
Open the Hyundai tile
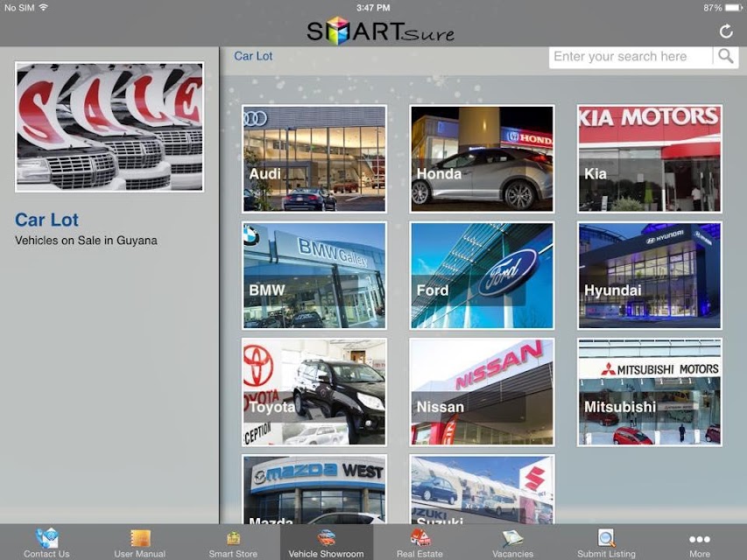point(650,276)
